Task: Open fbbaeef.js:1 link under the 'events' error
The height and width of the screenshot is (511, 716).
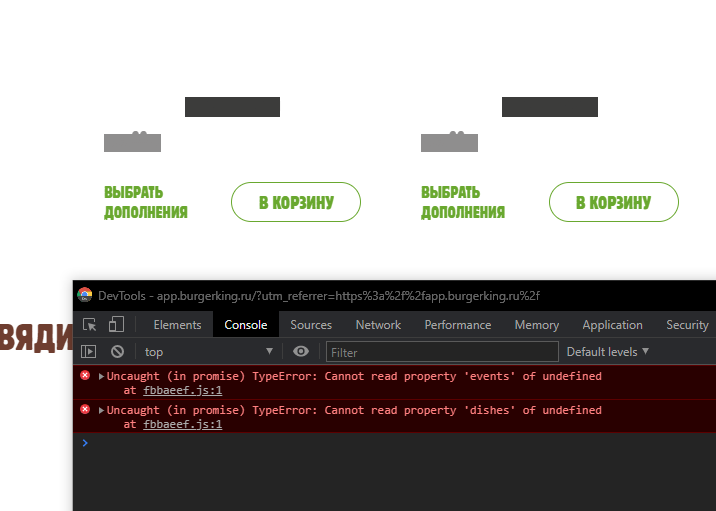Action: (182, 390)
